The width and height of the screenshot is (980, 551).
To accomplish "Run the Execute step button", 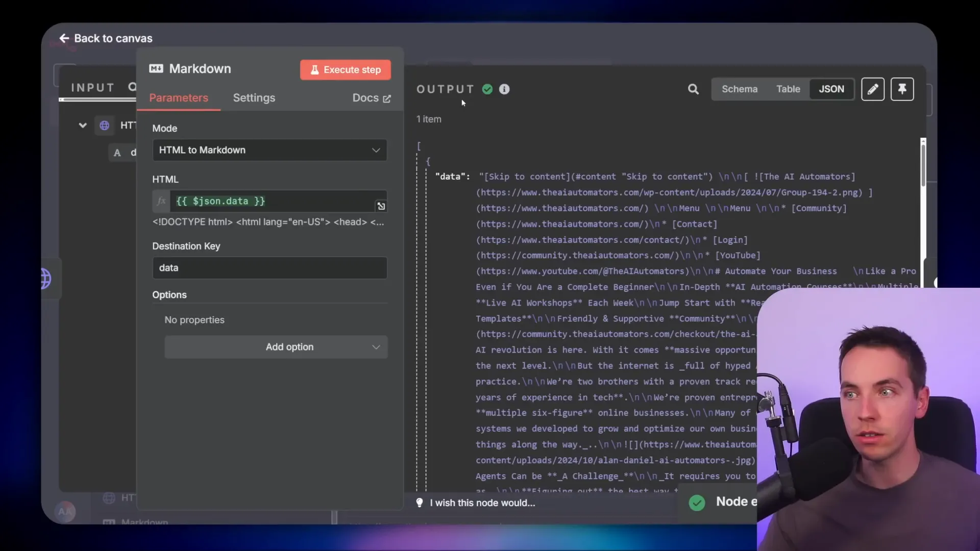I will click(346, 70).
